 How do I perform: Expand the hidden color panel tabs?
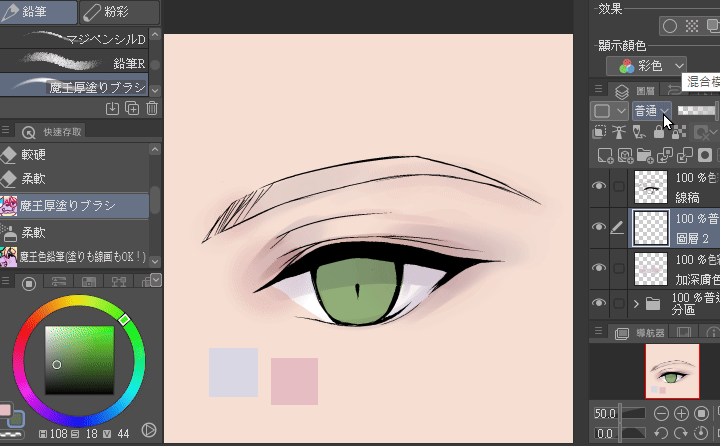coord(156,280)
